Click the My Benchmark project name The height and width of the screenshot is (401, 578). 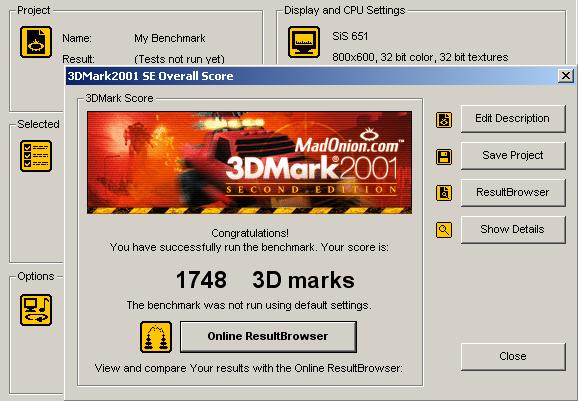170,38
